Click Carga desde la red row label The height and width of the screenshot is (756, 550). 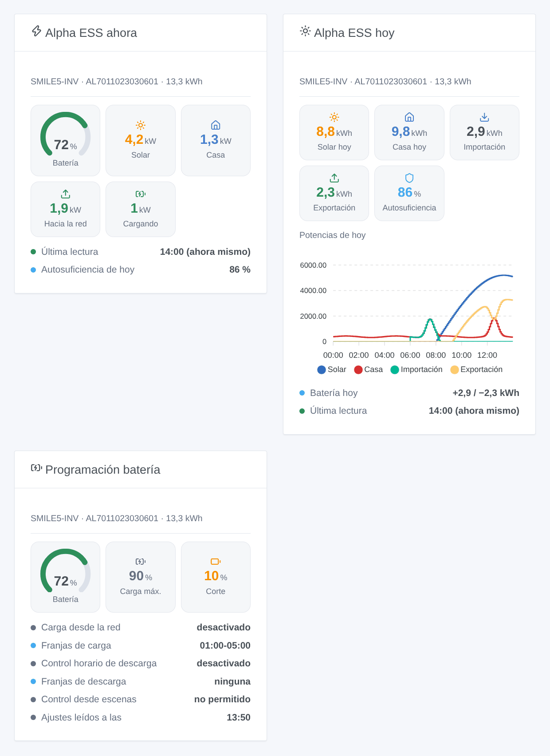81,627
